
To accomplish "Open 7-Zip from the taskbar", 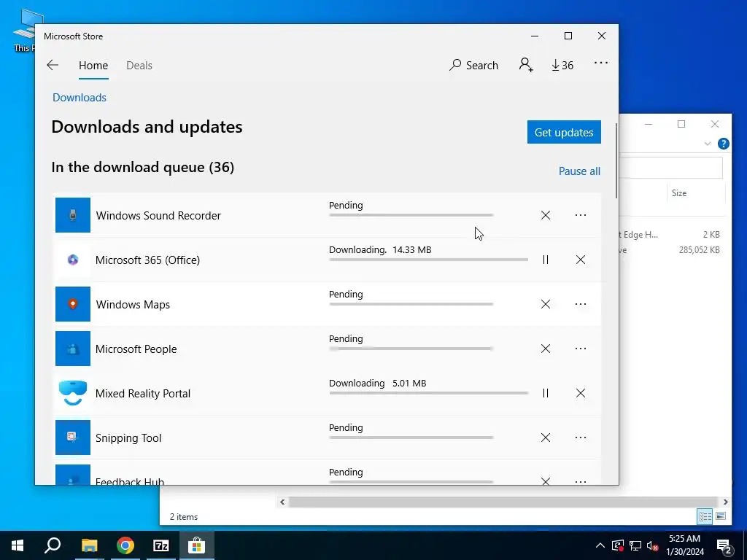I will (161, 545).
